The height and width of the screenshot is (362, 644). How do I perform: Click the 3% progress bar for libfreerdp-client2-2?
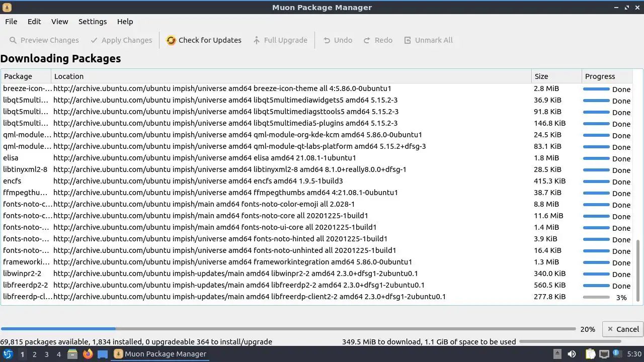(596, 297)
